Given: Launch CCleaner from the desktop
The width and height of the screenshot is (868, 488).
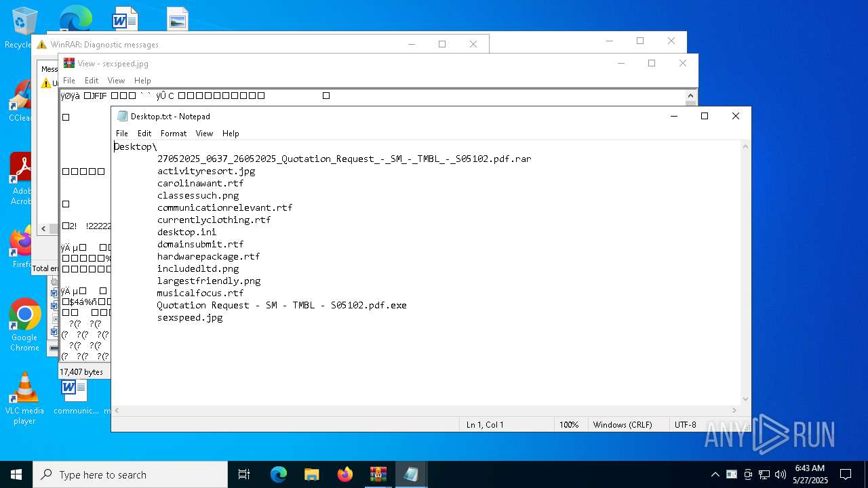Looking at the screenshot, I should point(20,100).
